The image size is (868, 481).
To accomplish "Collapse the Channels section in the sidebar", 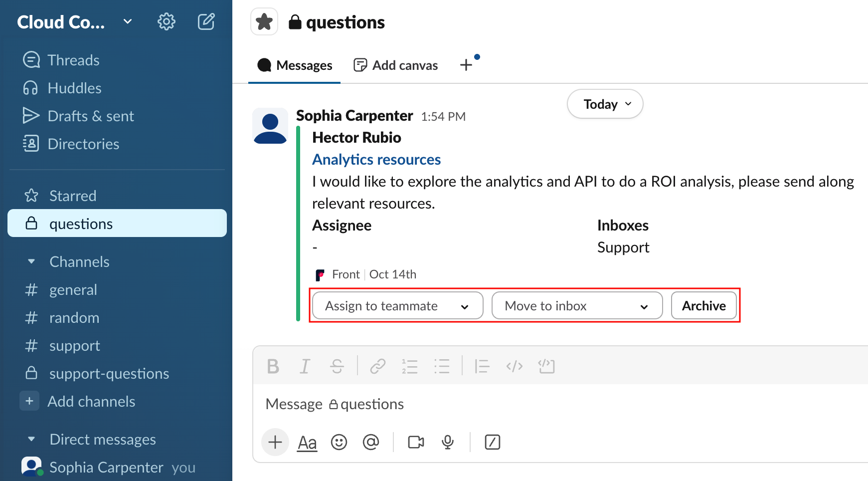I will [31, 261].
